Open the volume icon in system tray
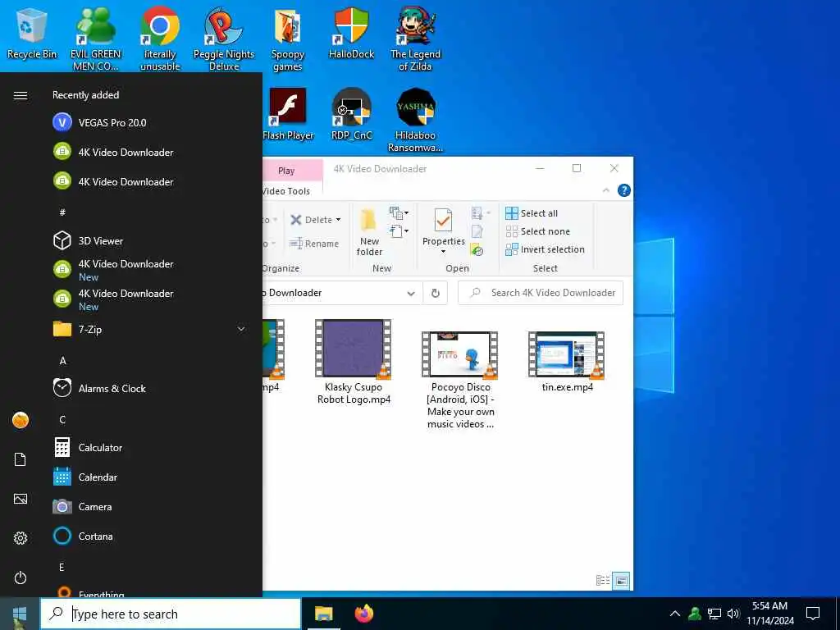 tap(733, 614)
